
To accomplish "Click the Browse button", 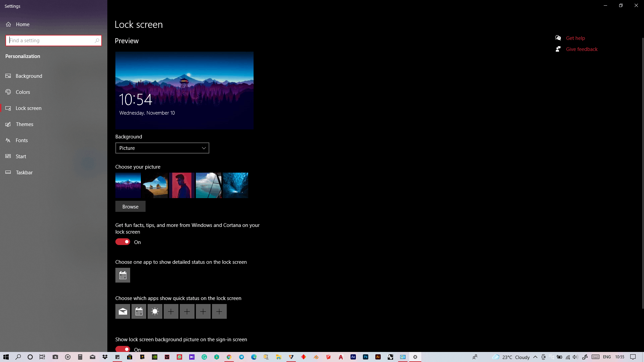I will coord(130,206).
